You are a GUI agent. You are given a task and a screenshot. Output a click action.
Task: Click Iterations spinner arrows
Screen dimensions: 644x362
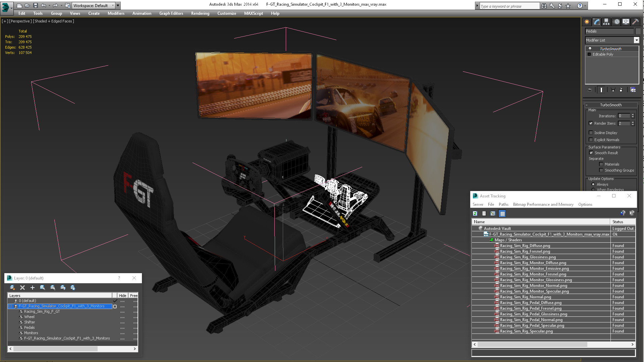633,116
